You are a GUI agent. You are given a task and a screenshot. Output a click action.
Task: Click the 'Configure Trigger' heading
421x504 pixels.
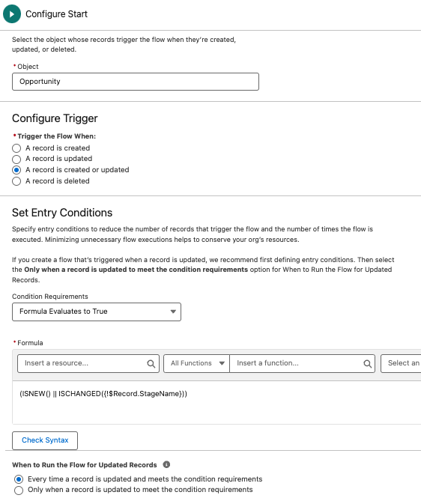[55, 118]
